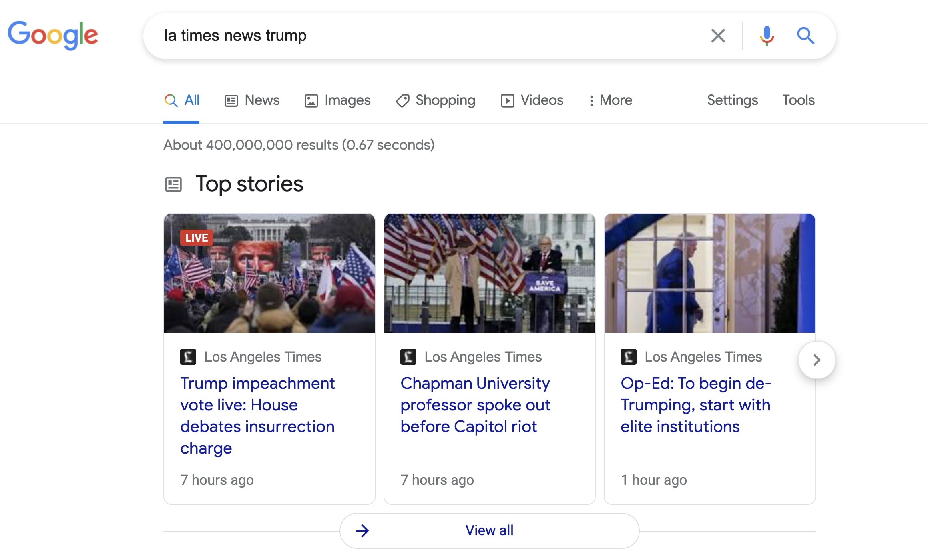The height and width of the screenshot is (560, 928).
Task: Open 'Op-Ed: To begin de-Trumping' headline
Action: [696, 405]
